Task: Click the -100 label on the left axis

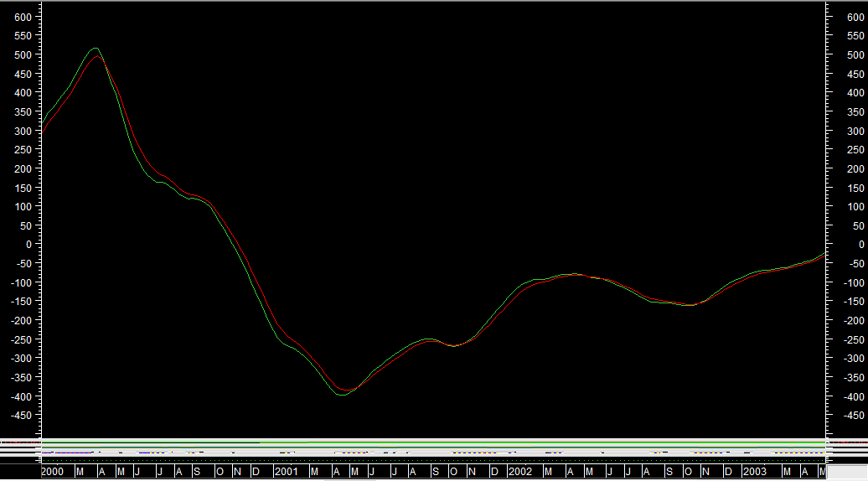Action: [x=20, y=283]
